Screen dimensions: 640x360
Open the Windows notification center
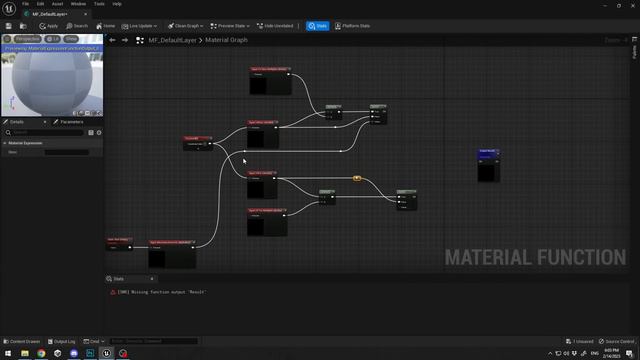(x=630, y=353)
